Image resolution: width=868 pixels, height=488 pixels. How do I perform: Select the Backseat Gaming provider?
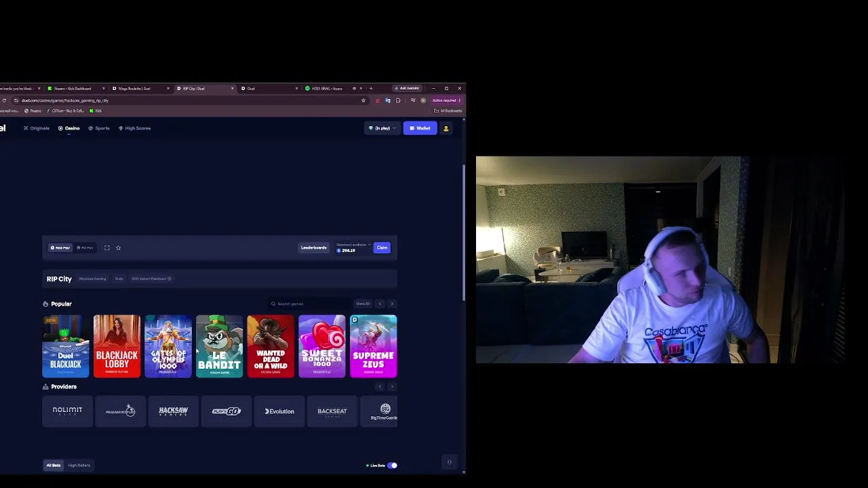(332, 411)
